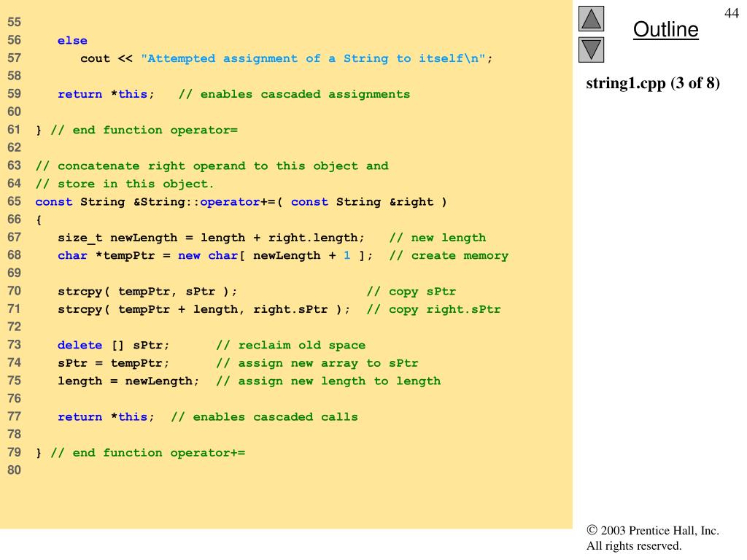Click '// assign new length to length' comment

328,381
